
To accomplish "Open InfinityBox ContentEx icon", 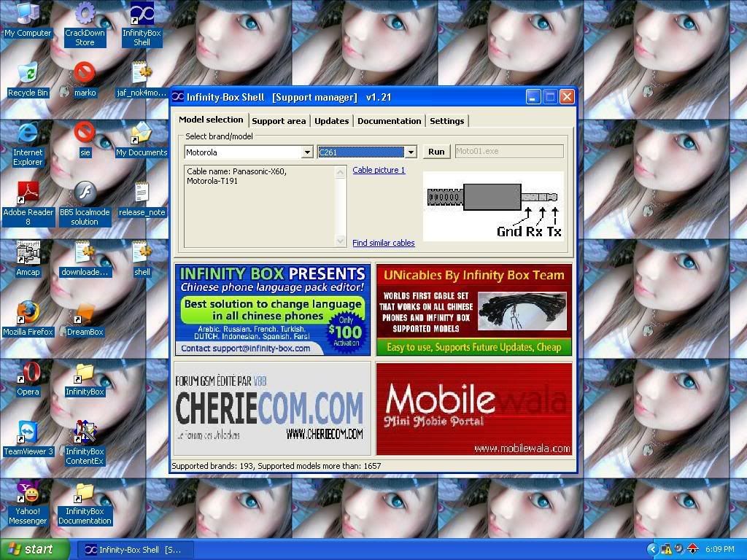I will (x=85, y=443).
